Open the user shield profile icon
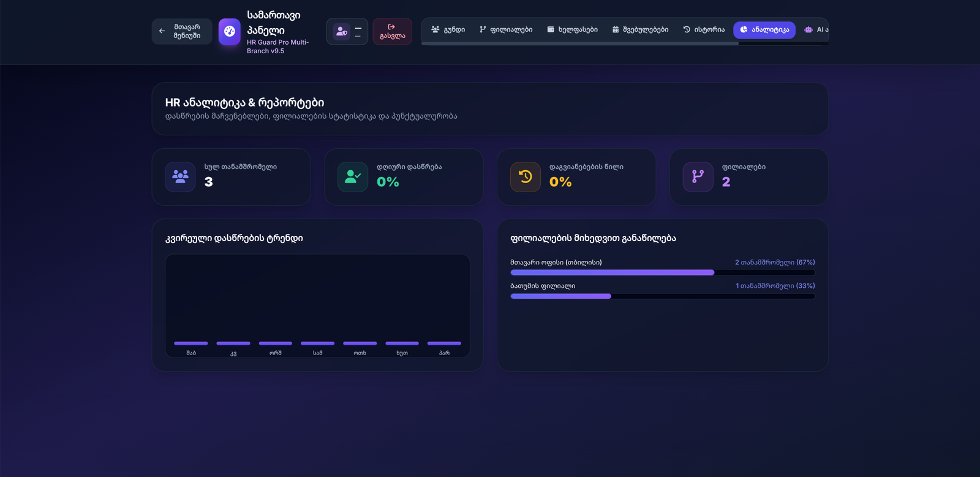Screen dimensions: 980x477 click(342, 31)
